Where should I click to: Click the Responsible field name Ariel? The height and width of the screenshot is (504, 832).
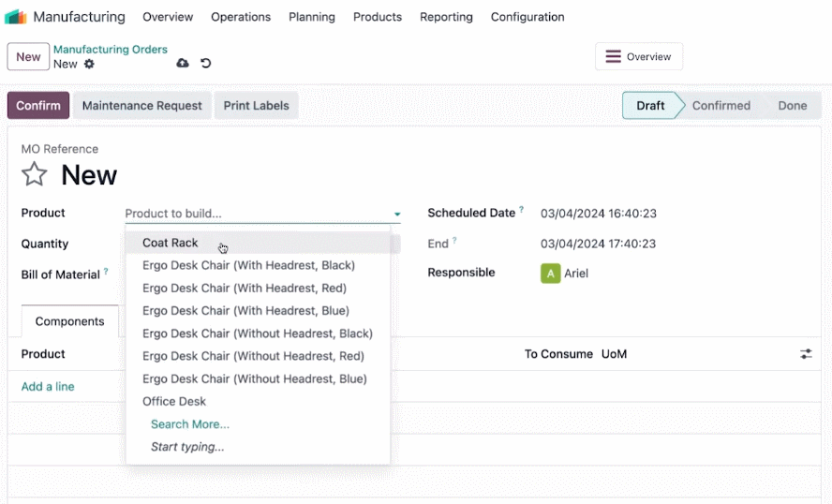(575, 274)
